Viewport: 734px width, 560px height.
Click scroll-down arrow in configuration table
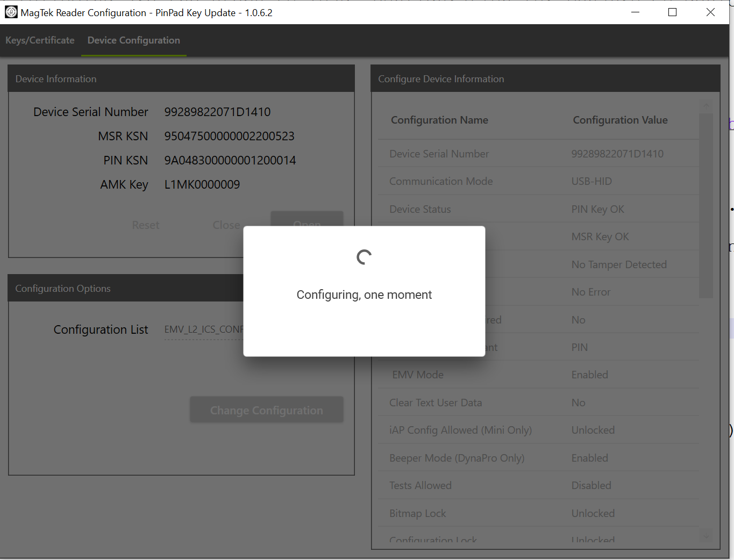706,536
